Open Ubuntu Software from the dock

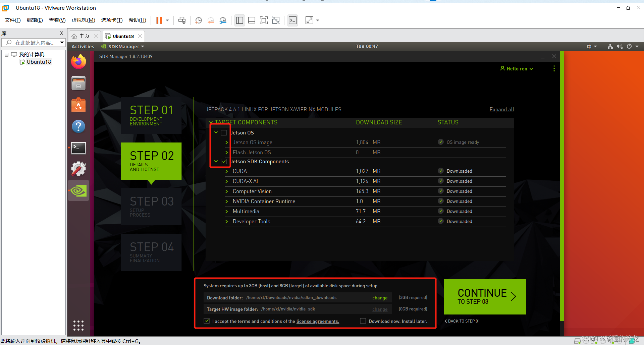(78, 105)
